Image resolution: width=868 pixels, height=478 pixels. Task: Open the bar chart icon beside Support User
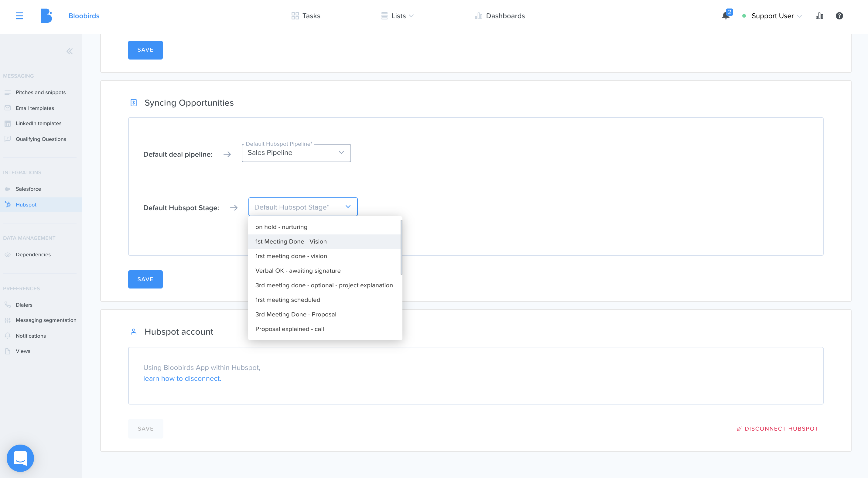point(819,16)
